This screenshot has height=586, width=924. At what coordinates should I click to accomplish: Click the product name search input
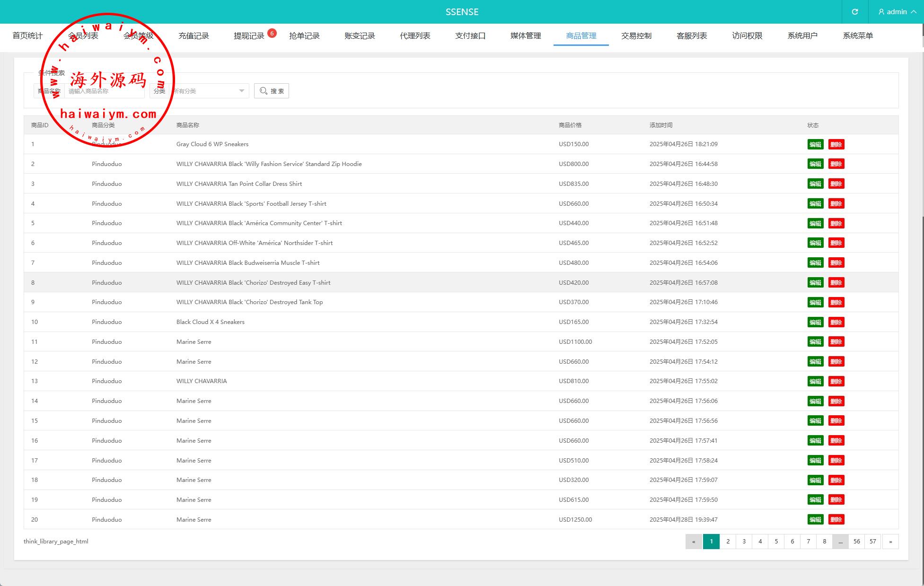coord(104,91)
